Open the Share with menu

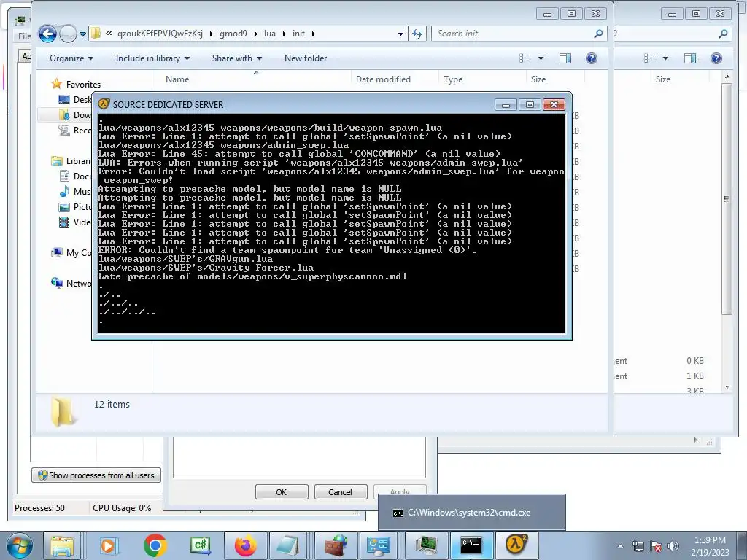pyautogui.click(x=237, y=58)
